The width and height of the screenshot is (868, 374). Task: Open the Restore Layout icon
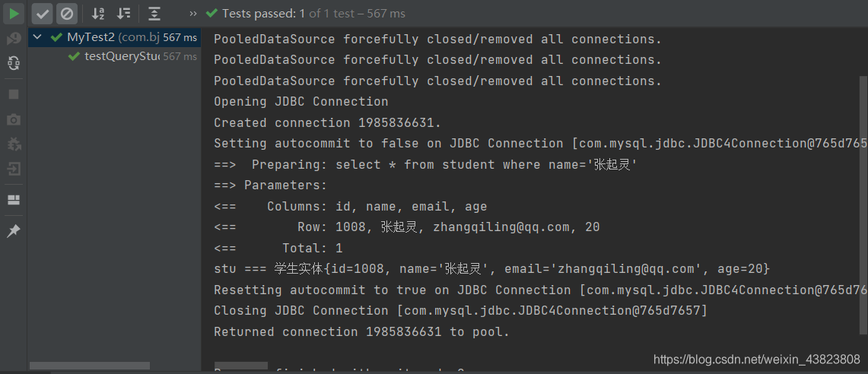[14, 200]
